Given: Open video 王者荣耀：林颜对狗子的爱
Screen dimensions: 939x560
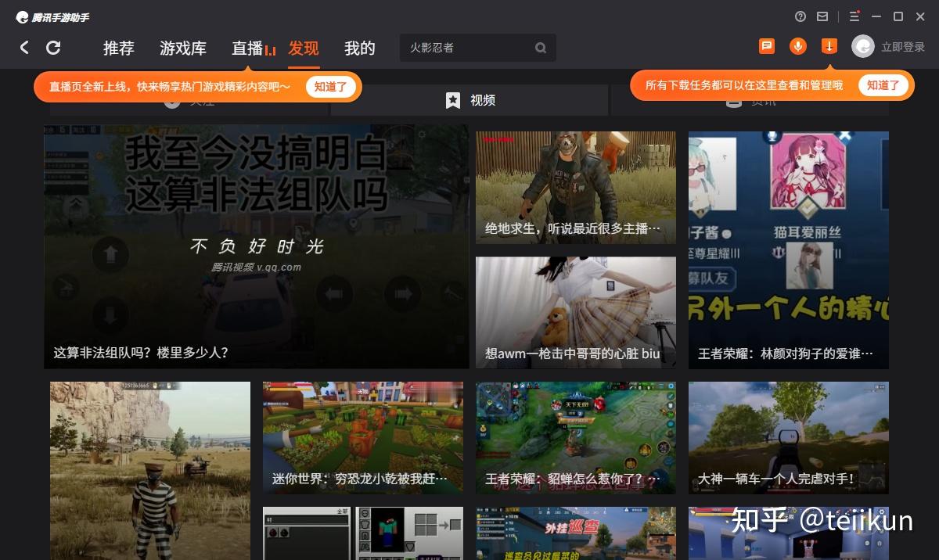Looking at the screenshot, I should [x=789, y=250].
